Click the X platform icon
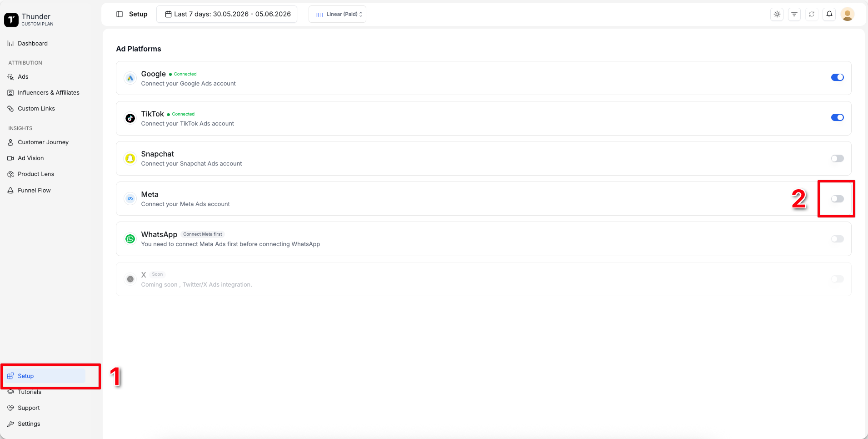 tap(130, 279)
